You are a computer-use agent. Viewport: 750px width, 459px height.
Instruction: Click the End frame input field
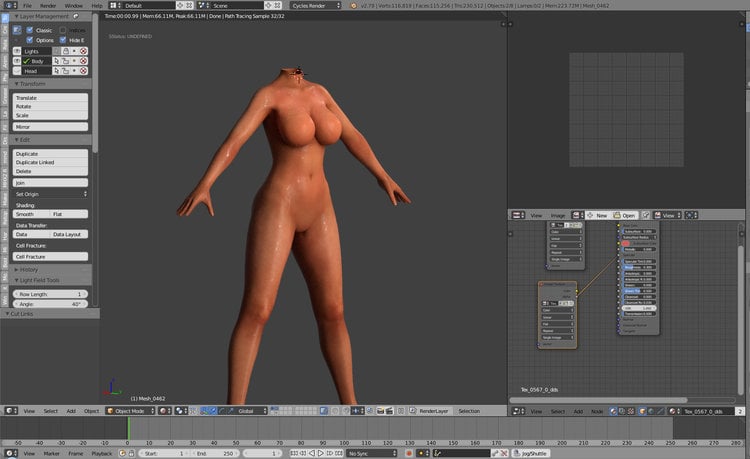[x=216, y=453]
